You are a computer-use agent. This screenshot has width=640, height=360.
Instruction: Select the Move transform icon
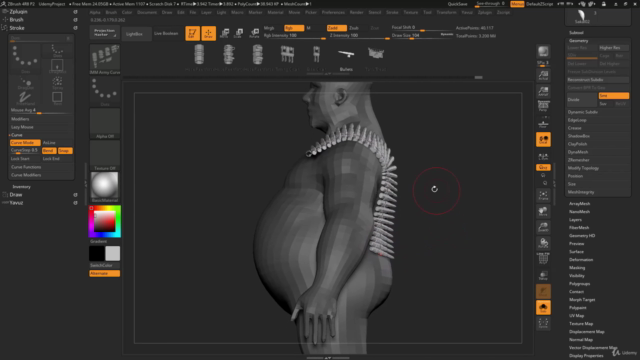pyautogui.click(x=224, y=33)
